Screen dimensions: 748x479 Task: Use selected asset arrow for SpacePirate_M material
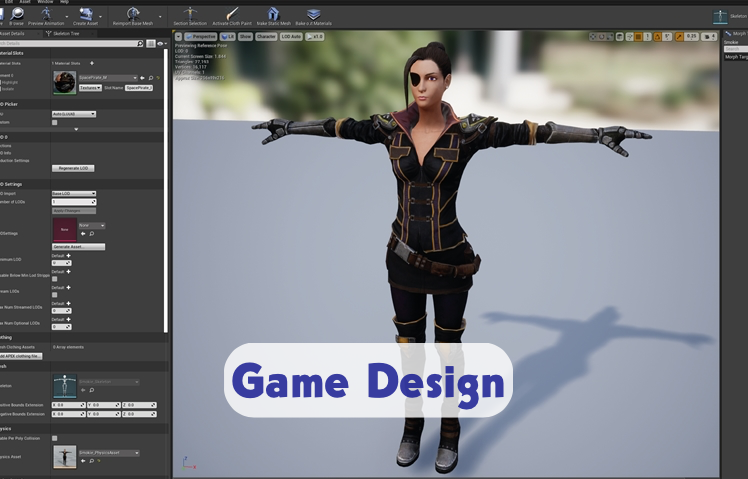click(142, 78)
